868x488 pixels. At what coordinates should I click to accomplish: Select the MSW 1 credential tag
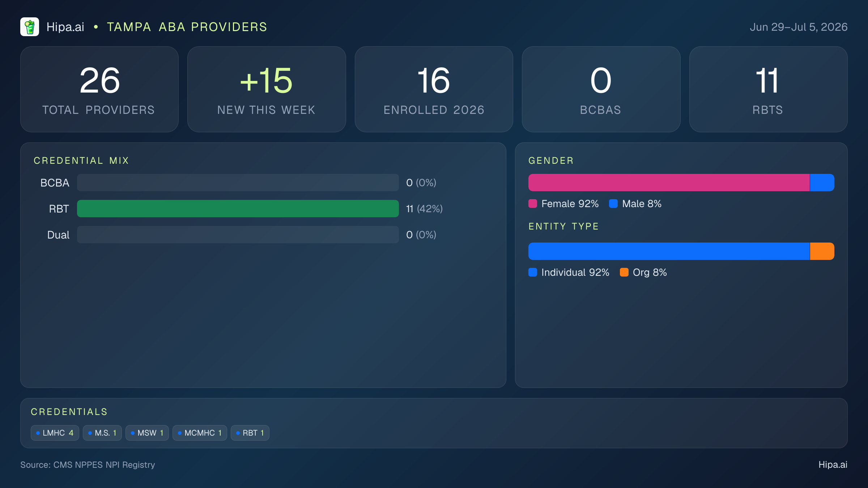click(x=147, y=433)
